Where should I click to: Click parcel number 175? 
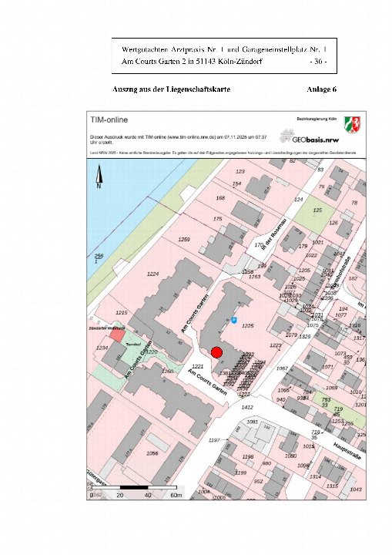[218, 219]
